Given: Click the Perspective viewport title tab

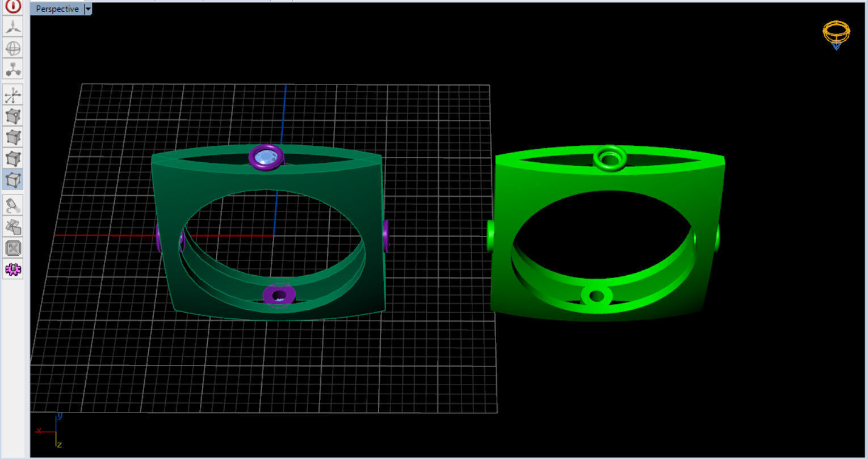Looking at the screenshot, I should (x=57, y=9).
